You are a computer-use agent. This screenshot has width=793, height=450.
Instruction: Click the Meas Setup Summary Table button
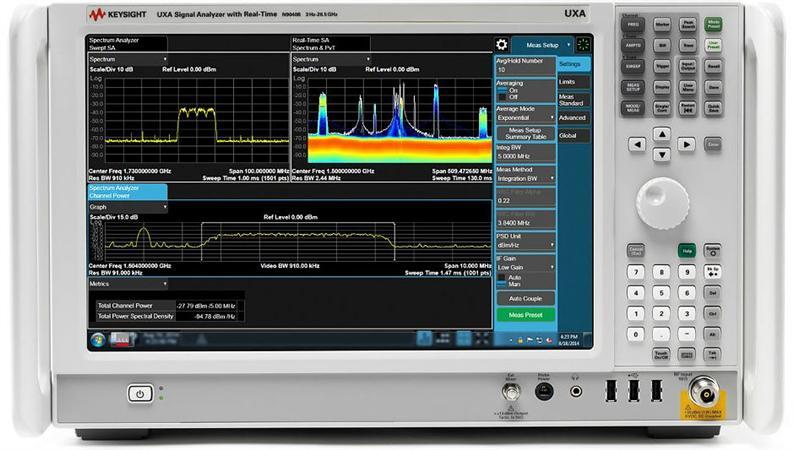525,133
